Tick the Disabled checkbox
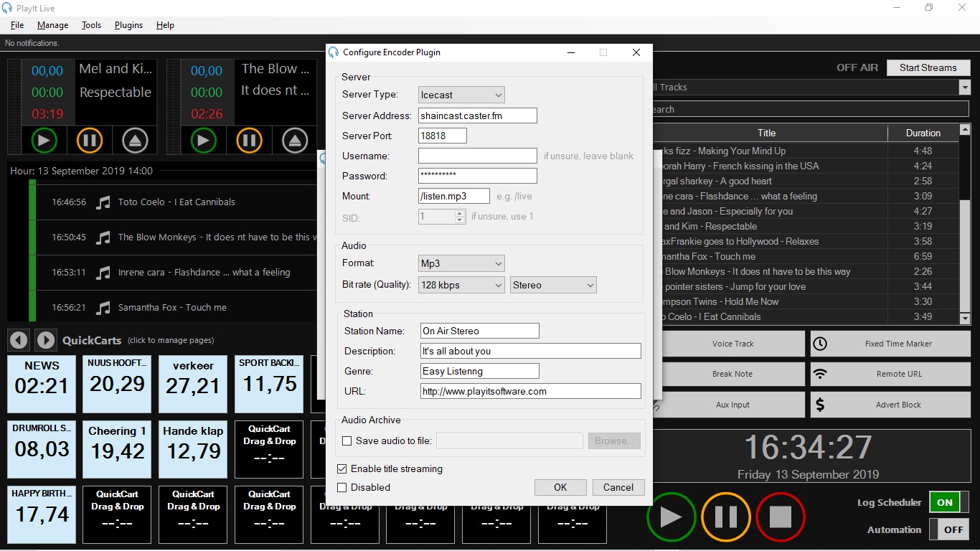The height and width of the screenshot is (551, 980). (x=342, y=488)
